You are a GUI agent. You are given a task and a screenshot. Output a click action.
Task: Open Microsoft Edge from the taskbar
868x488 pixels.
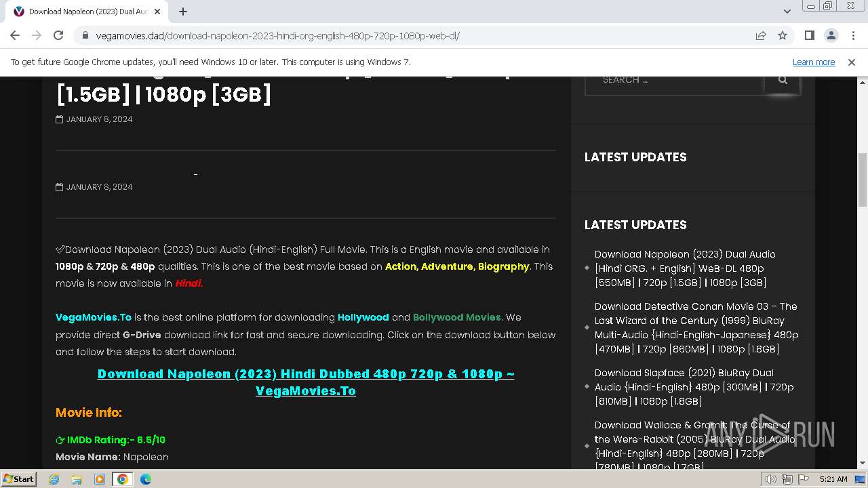coord(146,479)
